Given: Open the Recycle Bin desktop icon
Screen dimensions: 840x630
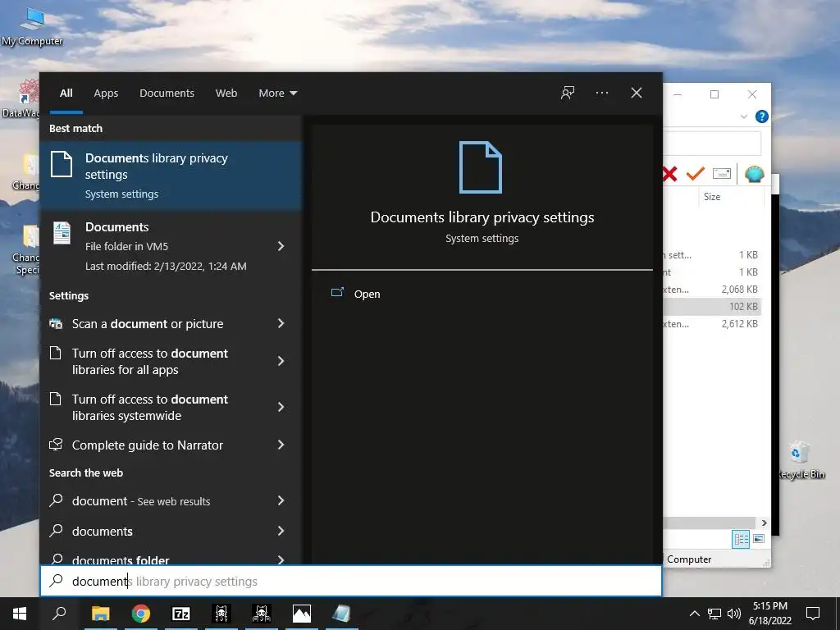Looking at the screenshot, I should (801, 459).
